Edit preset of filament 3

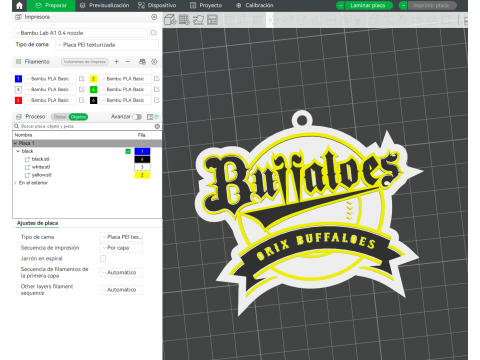(x=81, y=89)
